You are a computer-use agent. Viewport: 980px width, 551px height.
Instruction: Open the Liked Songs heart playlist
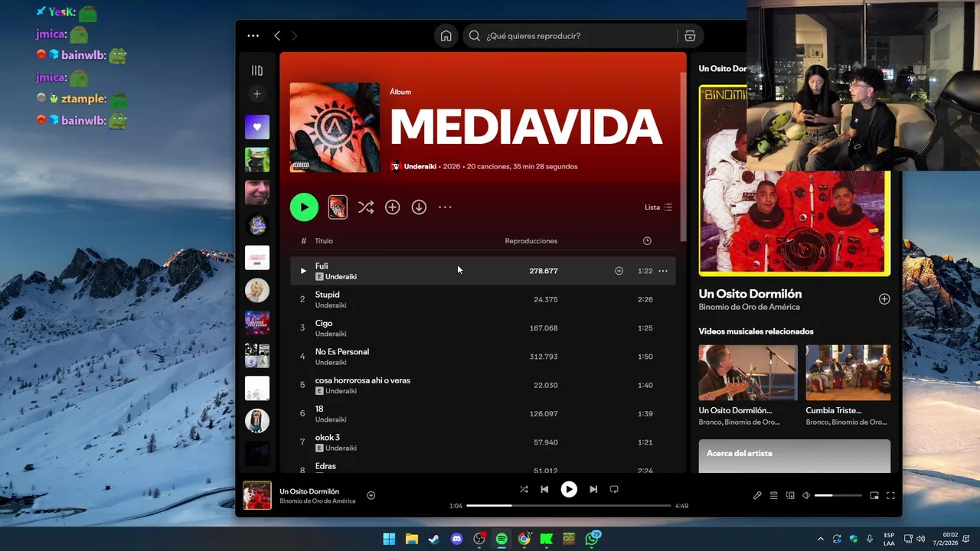coord(257,127)
